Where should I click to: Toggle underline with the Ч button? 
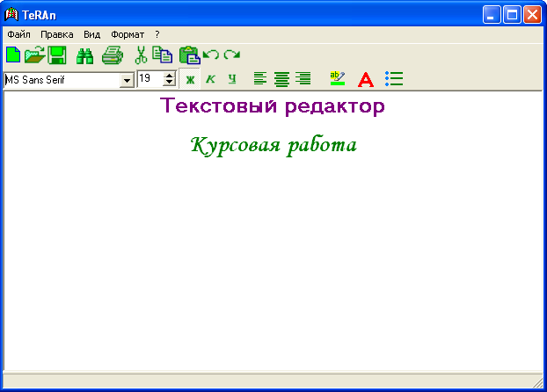(232, 79)
